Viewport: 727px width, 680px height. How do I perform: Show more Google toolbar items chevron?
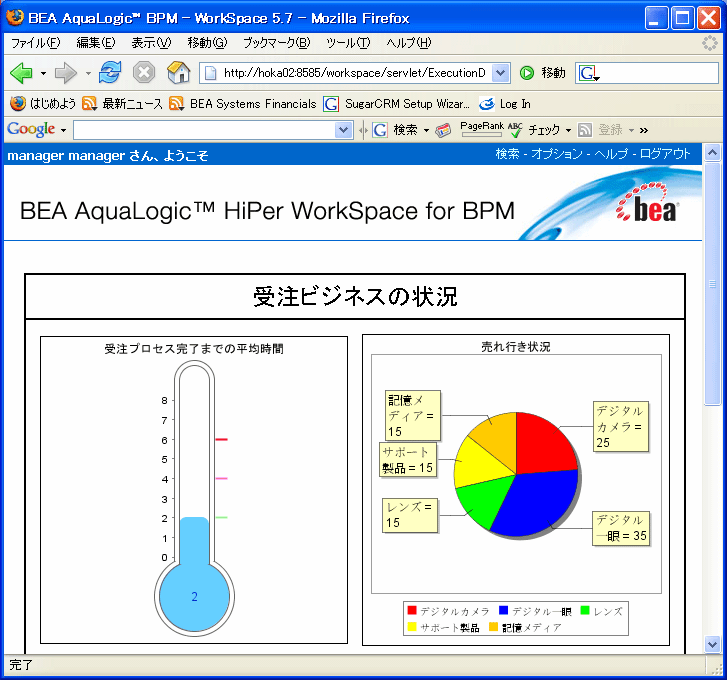tap(644, 130)
